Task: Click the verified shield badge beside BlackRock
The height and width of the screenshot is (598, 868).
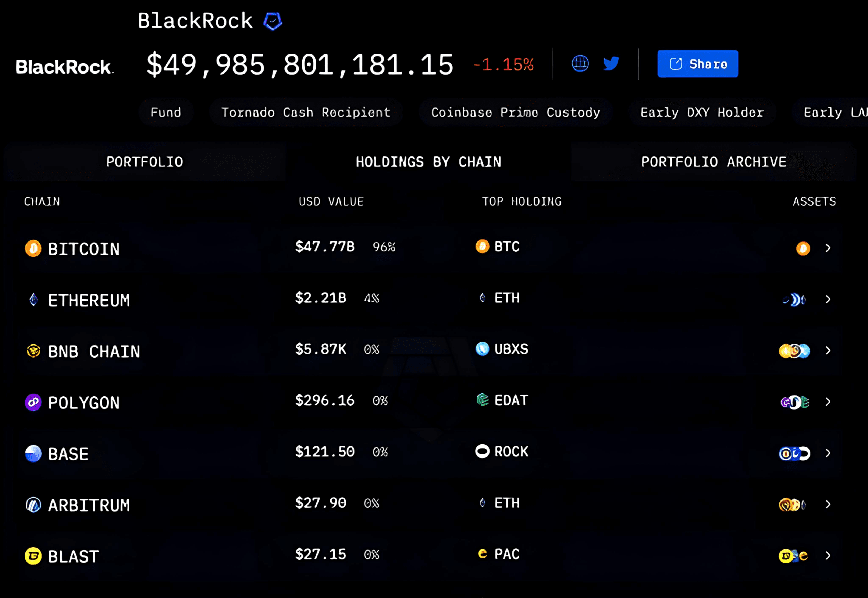Action: click(x=273, y=21)
